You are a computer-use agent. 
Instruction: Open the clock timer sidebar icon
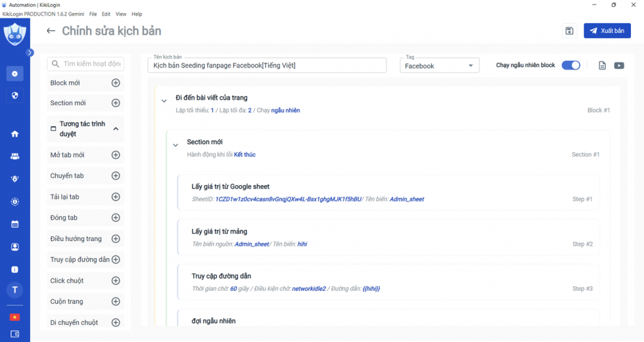(14, 202)
